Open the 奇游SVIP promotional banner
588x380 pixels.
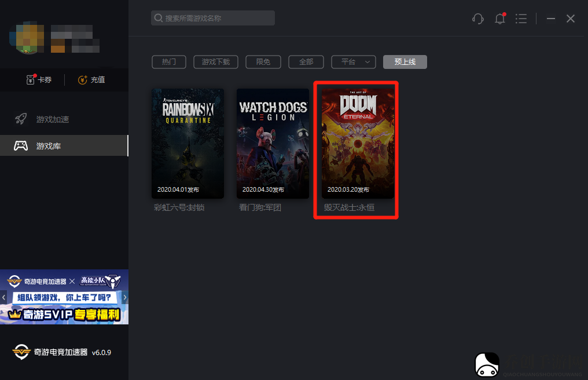64,297
